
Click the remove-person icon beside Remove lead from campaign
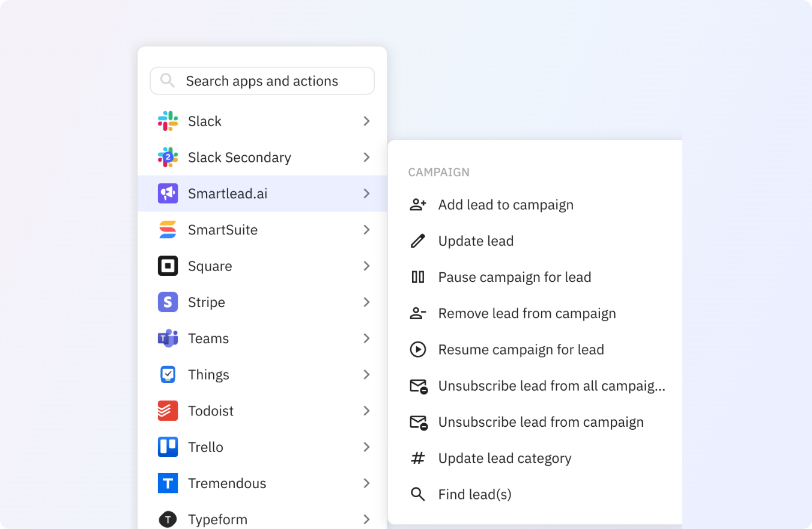pyautogui.click(x=417, y=313)
